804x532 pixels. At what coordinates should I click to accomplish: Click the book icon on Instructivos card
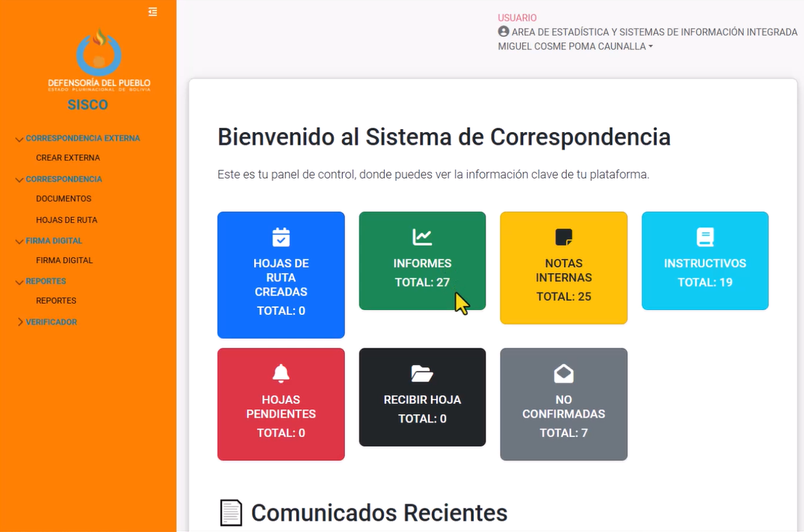tap(705, 237)
